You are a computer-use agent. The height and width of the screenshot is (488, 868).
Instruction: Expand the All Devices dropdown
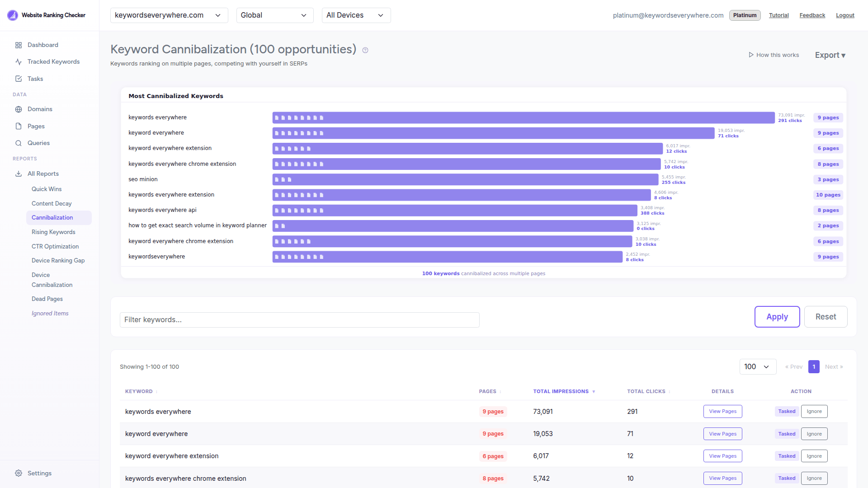pos(356,15)
